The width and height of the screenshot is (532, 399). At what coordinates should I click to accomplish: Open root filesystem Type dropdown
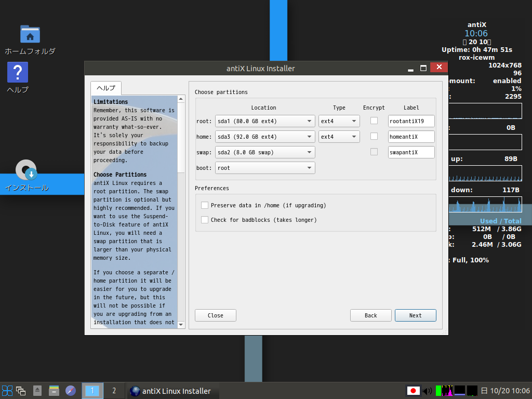point(339,121)
